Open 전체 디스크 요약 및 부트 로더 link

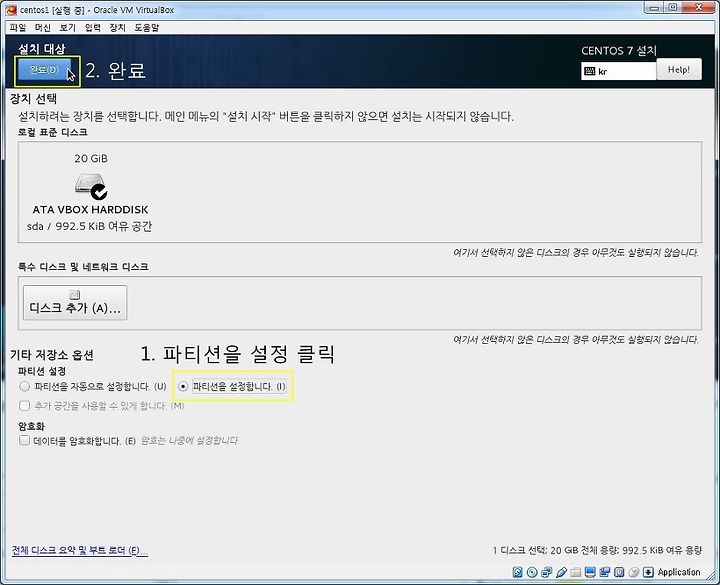(x=79, y=550)
